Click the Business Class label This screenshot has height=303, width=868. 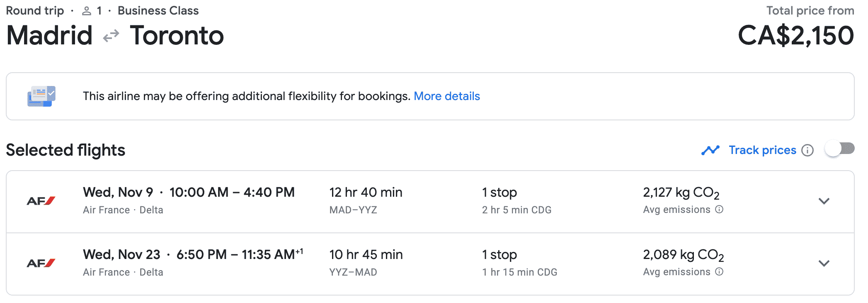click(x=158, y=11)
